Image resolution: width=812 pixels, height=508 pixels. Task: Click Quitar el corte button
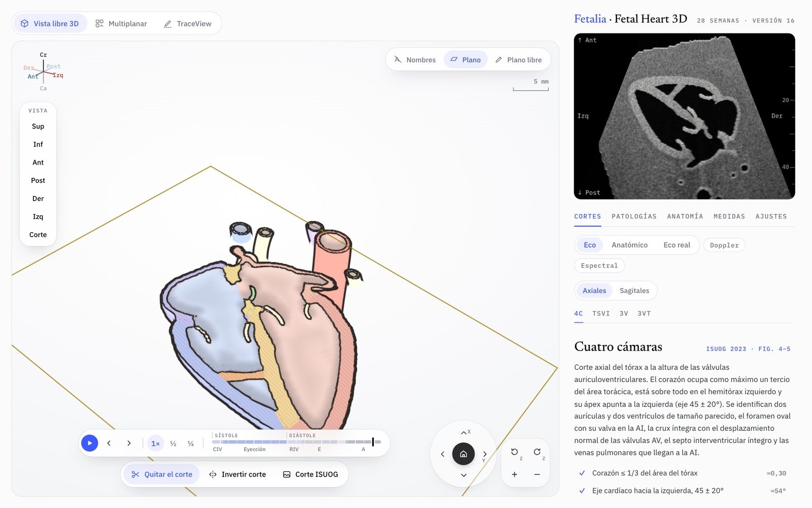pos(162,474)
